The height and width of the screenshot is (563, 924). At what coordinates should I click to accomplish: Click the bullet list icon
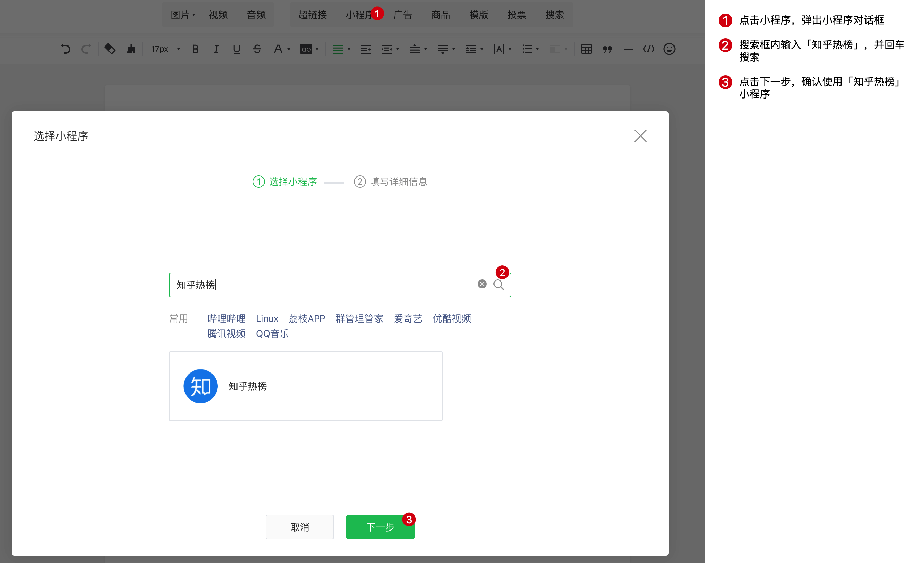(x=527, y=49)
